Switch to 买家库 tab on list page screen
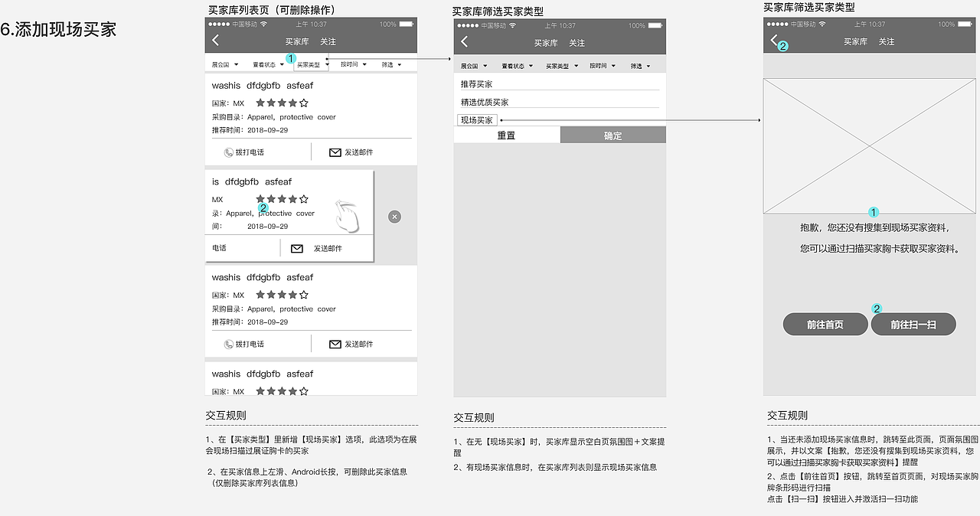 point(297,41)
